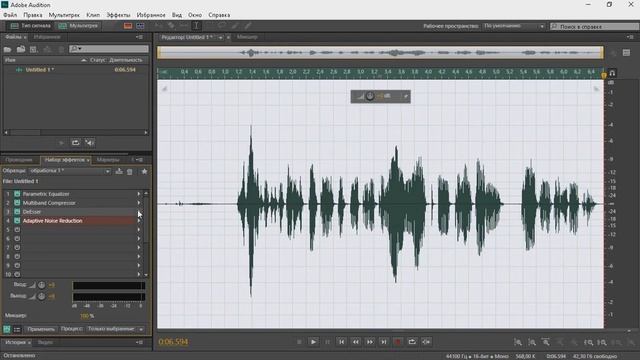The image size is (640, 360).
Task: Toggle auto-play icon in Files panel
Action: pos(90,142)
